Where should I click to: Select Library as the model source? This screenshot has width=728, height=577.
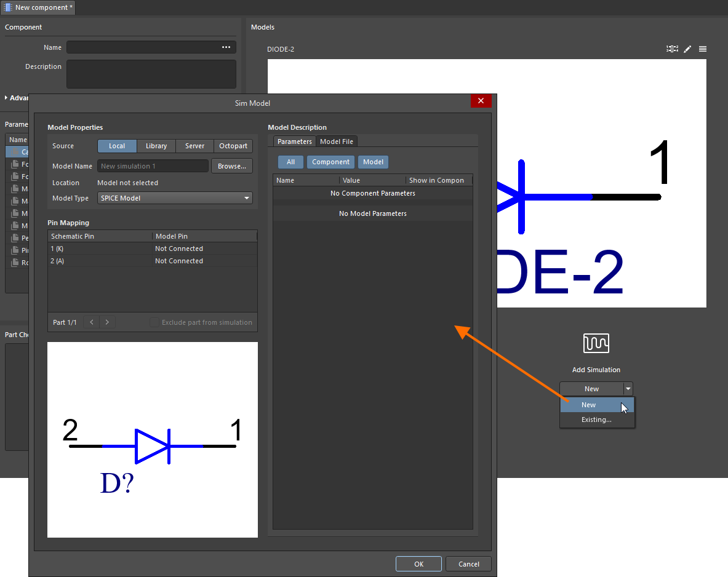tap(156, 146)
